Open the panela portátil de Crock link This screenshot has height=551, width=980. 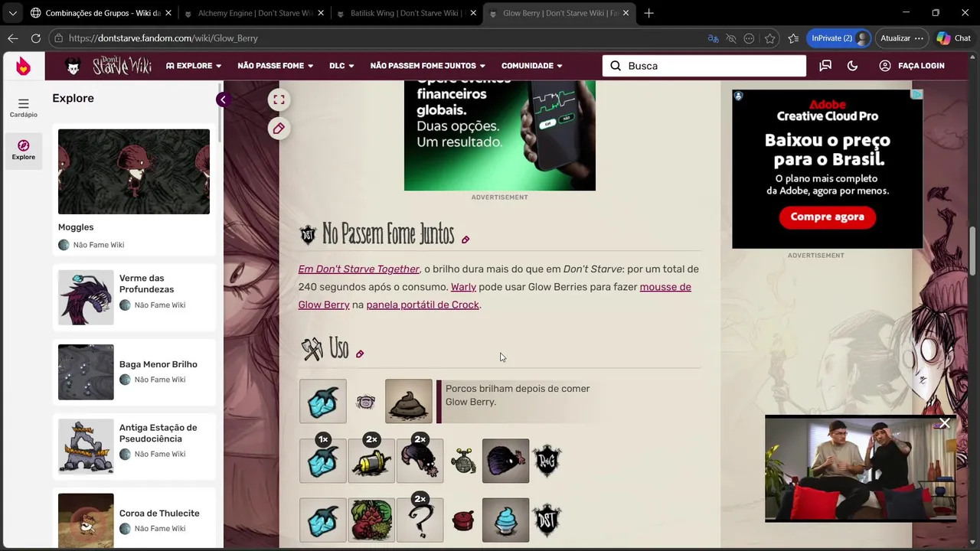423,305
